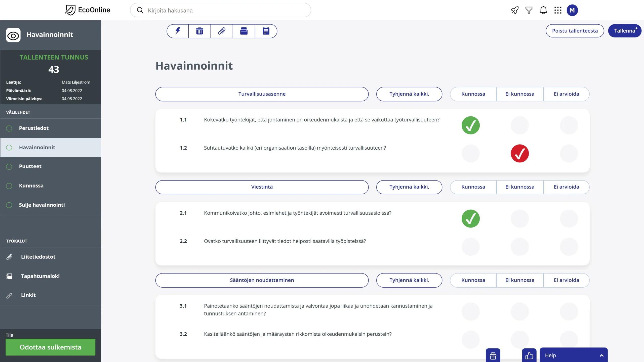Screen dimensions: 644x362
Task: Mark question 3.1 as Kunnossa
Action: [x=471, y=311]
